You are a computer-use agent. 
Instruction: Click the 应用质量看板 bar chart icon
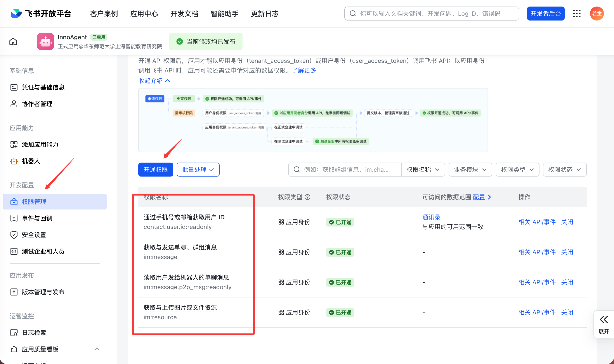[x=14, y=349]
